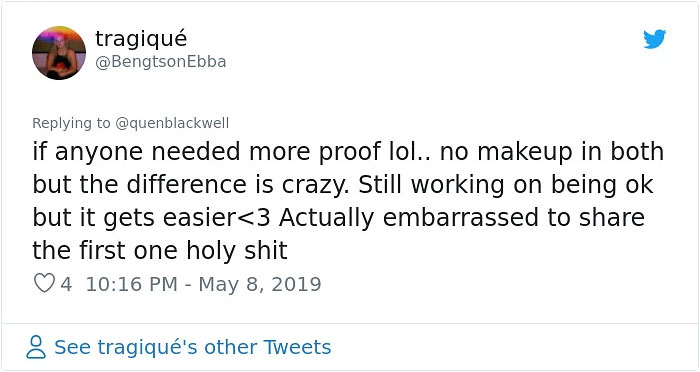This screenshot has height=372, width=700.
Task: Open the @quenblackwell mention
Action: [172, 123]
